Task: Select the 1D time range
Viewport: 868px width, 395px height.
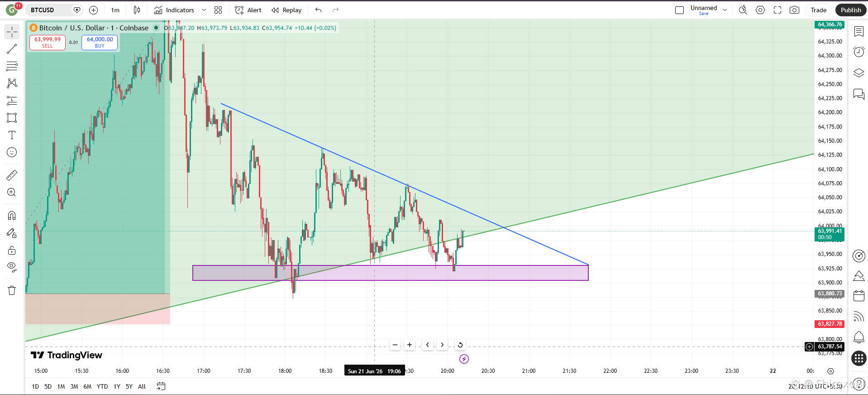Action: [35, 386]
